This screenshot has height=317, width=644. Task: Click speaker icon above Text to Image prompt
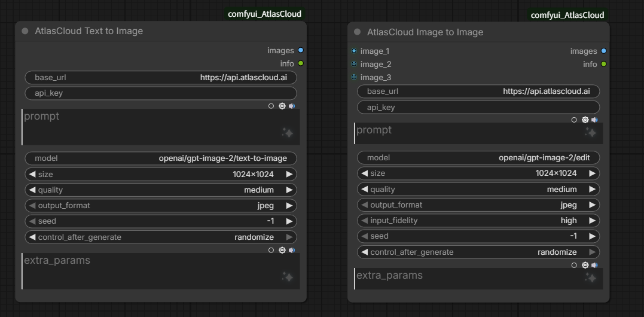[292, 106]
